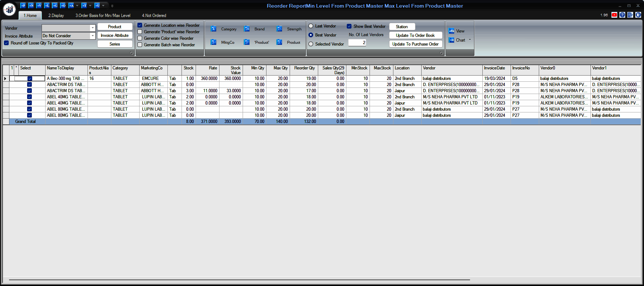Open the application logo menu button
This screenshot has width=644, height=286.
pos(9,9)
